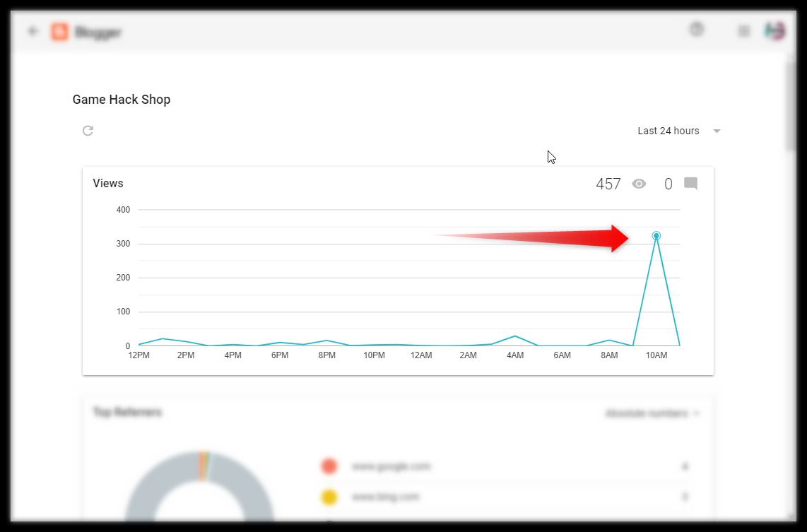Click the red Google legend swatch
Screen dimensions: 807x532
click(x=329, y=466)
